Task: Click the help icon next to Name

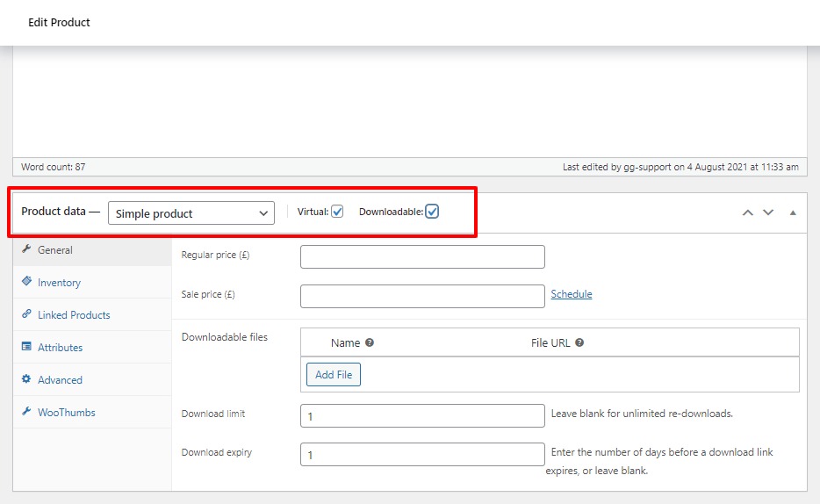Action: [x=370, y=342]
